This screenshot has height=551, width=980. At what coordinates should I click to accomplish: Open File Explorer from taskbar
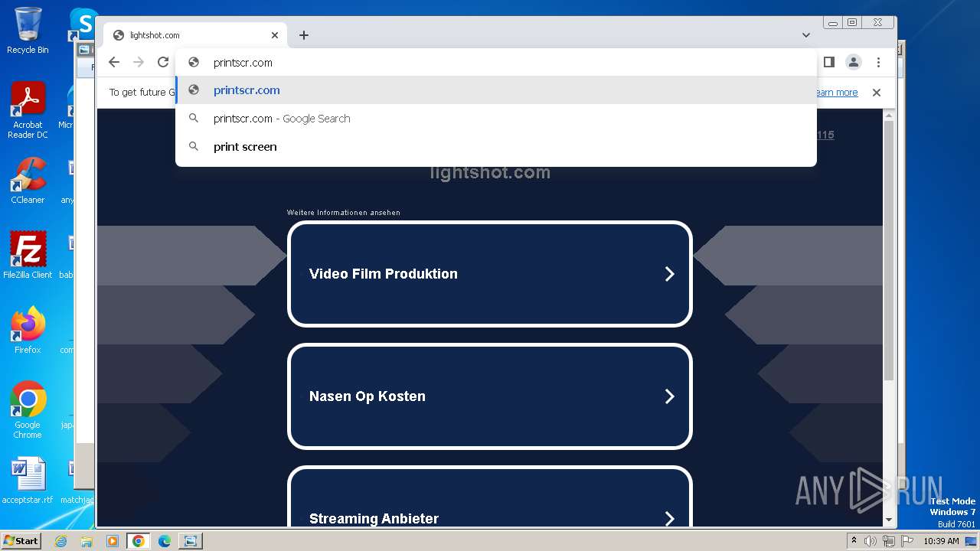87,541
